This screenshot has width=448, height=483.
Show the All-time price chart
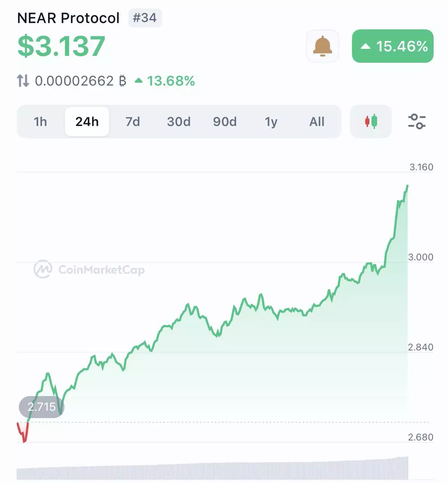317,122
